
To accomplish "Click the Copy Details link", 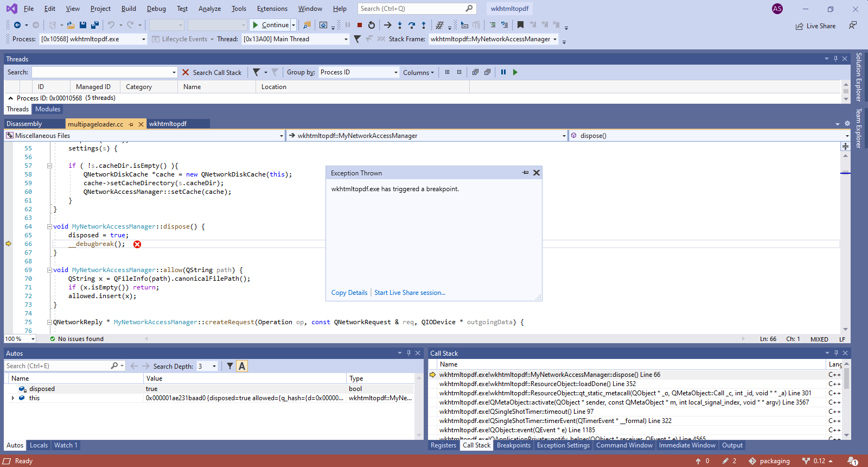I will pyautogui.click(x=349, y=293).
